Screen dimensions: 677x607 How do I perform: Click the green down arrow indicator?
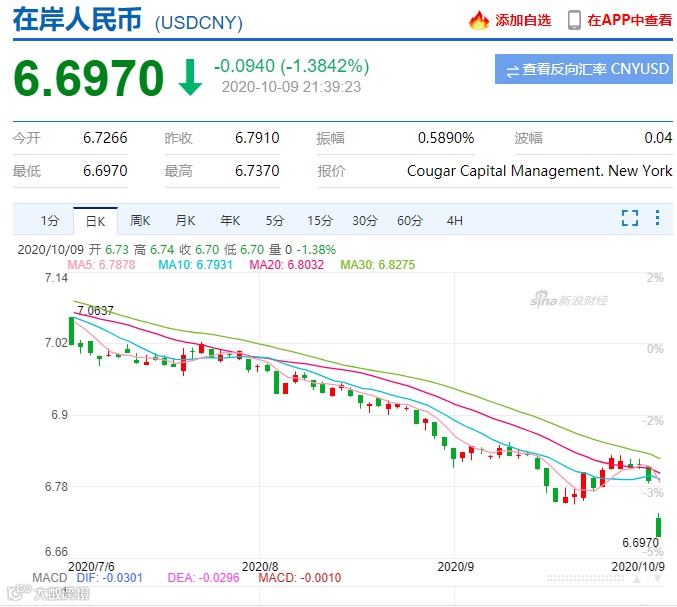(x=190, y=78)
